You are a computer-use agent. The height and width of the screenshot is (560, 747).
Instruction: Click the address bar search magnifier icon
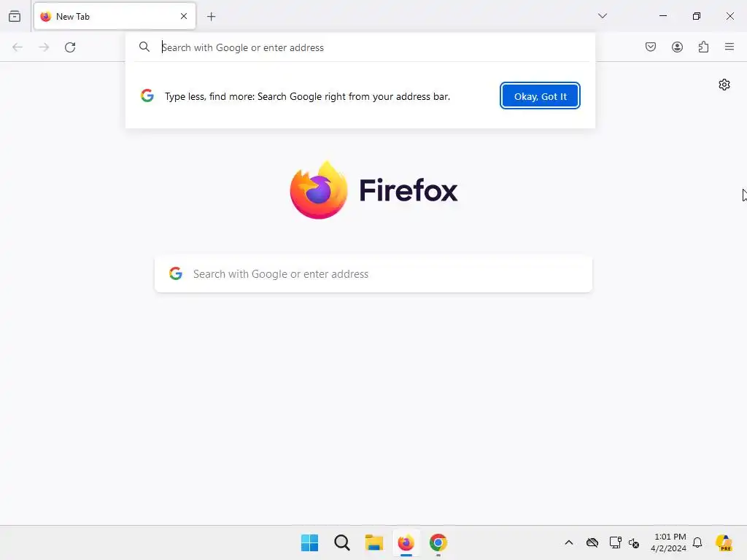pos(144,47)
